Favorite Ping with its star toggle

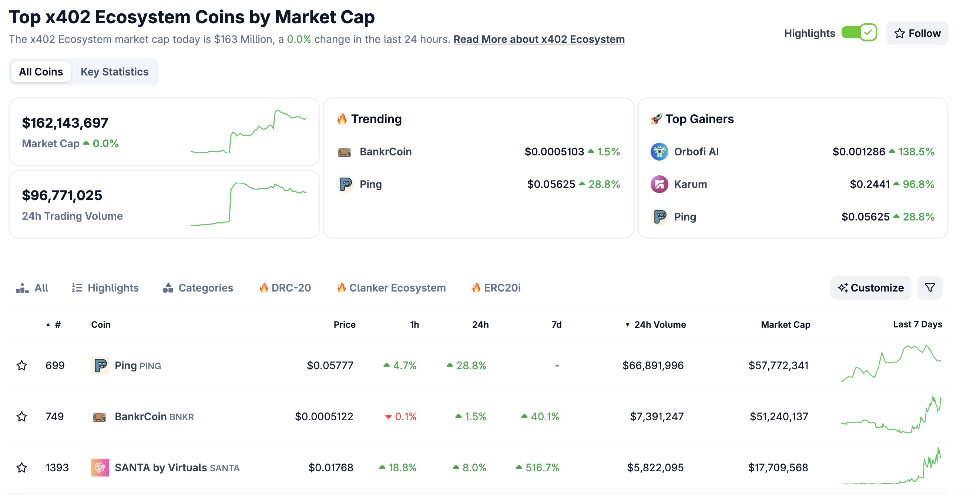(22, 366)
